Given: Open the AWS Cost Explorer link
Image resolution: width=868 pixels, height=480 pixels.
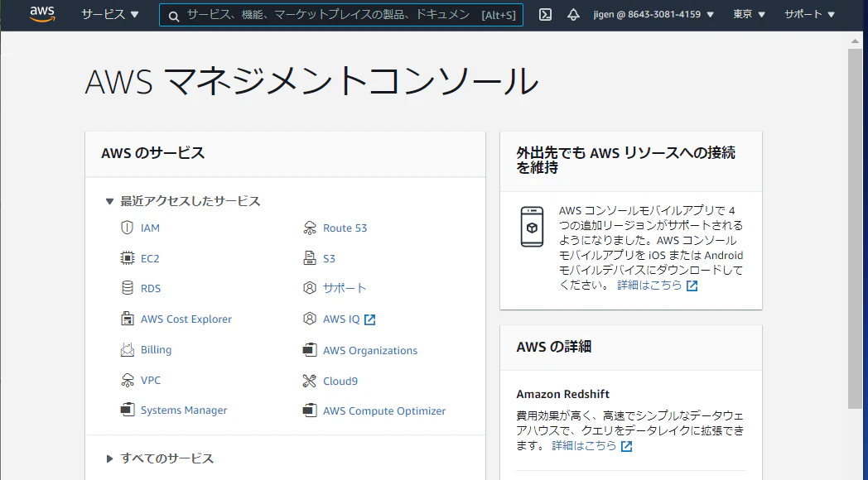Looking at the screenshot, I should pyautogui.click(x=186, y=319).
